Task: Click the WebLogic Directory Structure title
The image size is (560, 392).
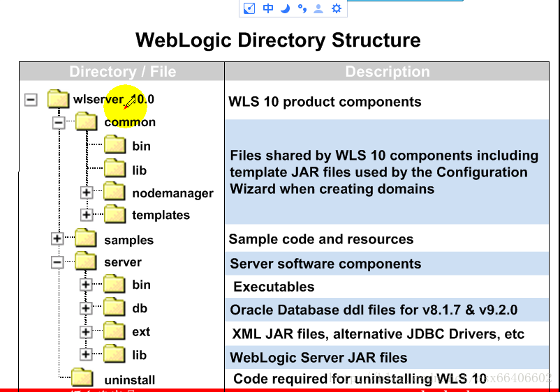Action: tap(278, 40)
